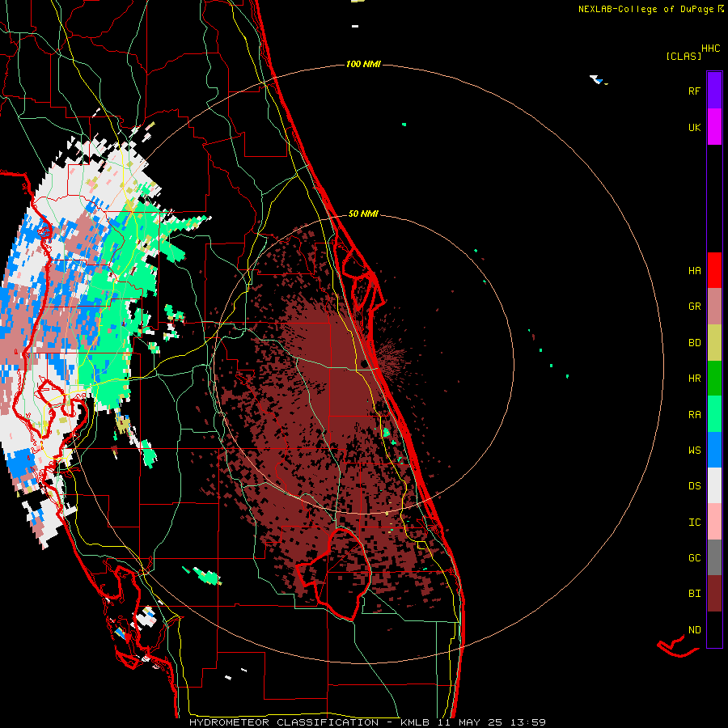
Task: Click the BD olive-yellow legend swatch
Action: (x=714, y=342)
